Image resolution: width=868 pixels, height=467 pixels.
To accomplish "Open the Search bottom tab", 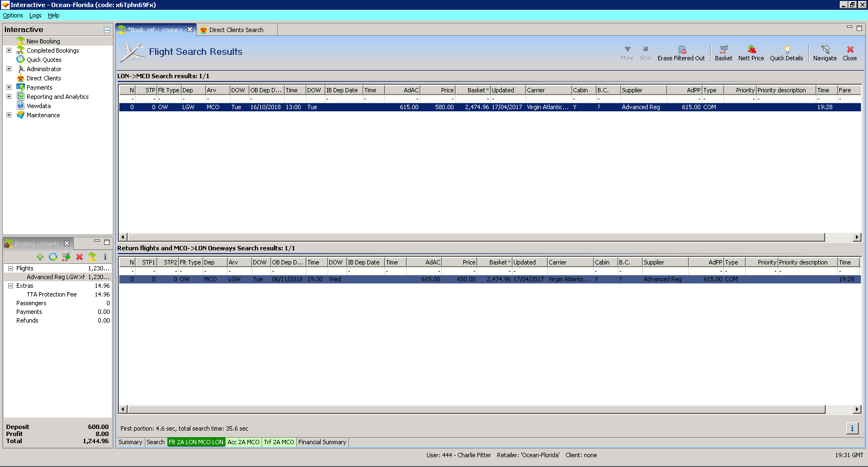I will pyautogui.click(x=156, y=442).
